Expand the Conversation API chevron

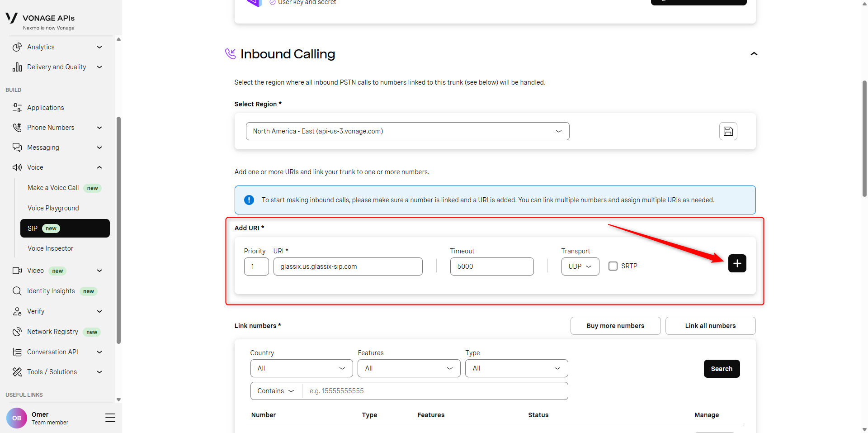pos(99,352)
